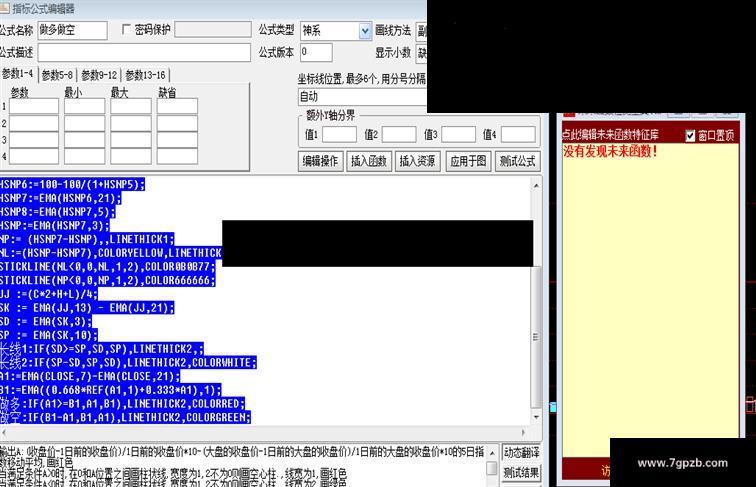Switch to the 参数13-16 tab
Viewport: 756px width, 487px height.
point(145,75)
